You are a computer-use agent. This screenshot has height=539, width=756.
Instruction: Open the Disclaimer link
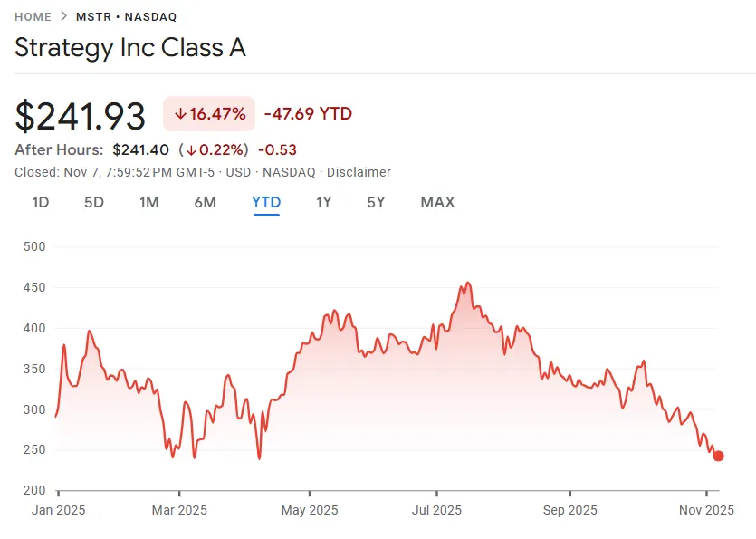359,172
